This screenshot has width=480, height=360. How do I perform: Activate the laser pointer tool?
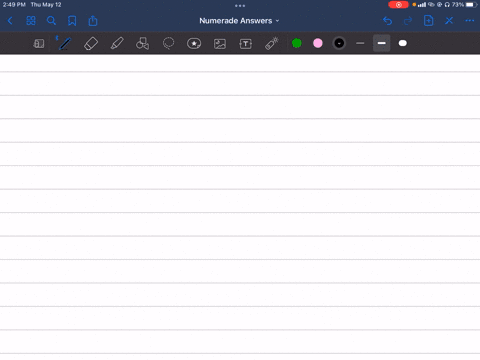tap(272, 43)
